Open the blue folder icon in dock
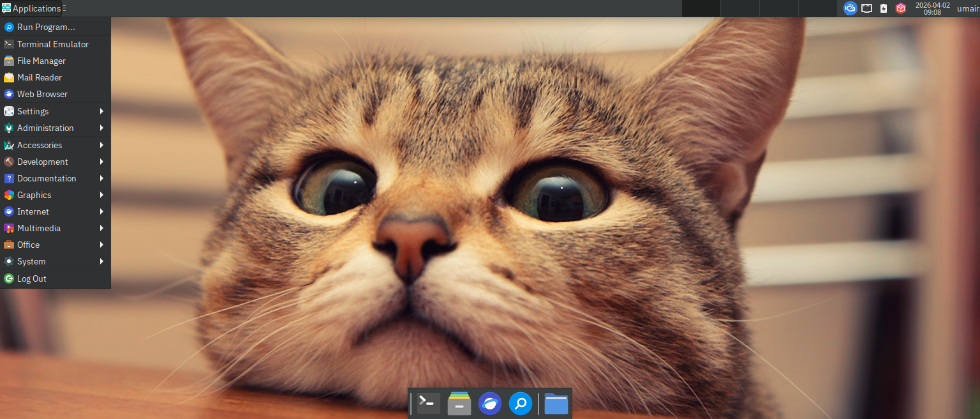Screen dimensions: 980x419 tap(556, 403)
